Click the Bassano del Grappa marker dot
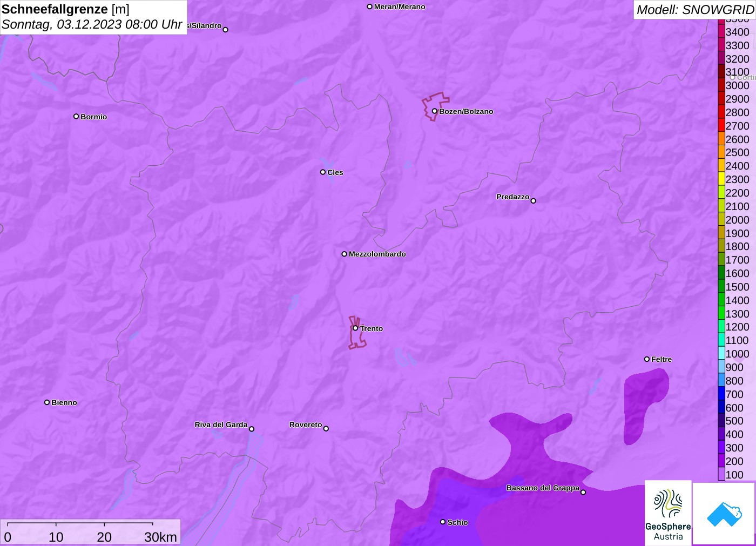Viewport: 756px width, 546px height. (583, 492)
